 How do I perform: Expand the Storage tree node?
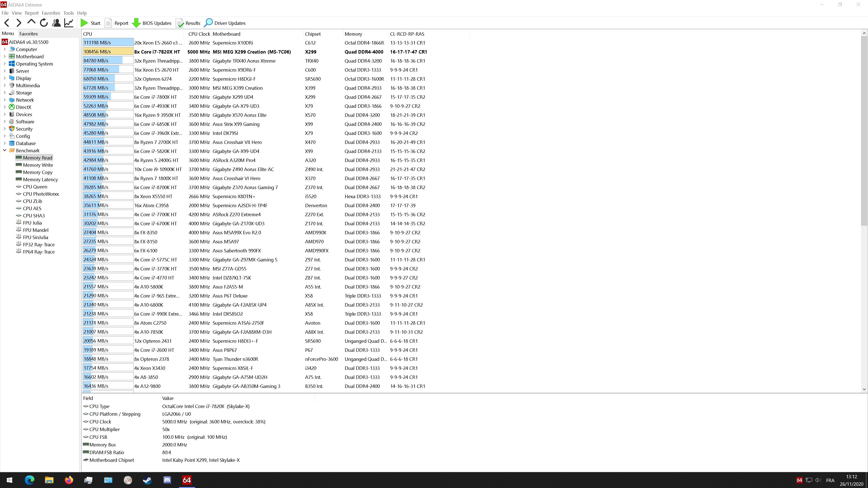(5, 93)
